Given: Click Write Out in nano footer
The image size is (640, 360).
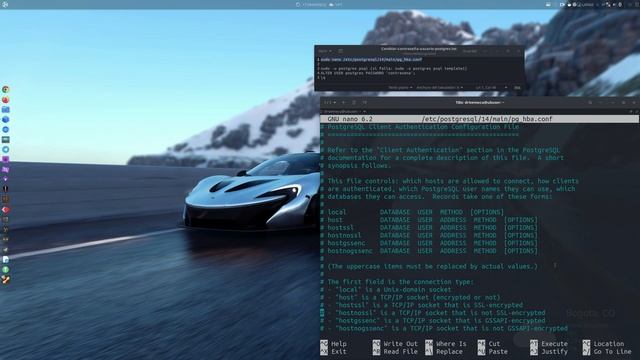Looking at the screenshot, I should click(x=395, y=344).
